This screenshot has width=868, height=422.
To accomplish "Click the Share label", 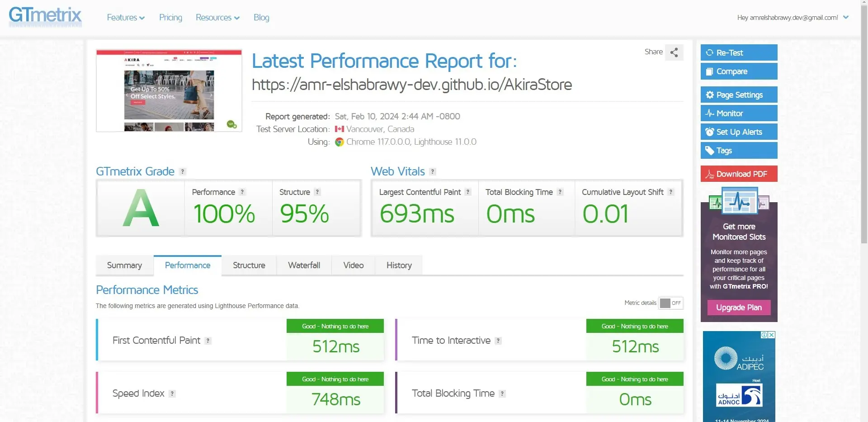I will coord(654,52).
